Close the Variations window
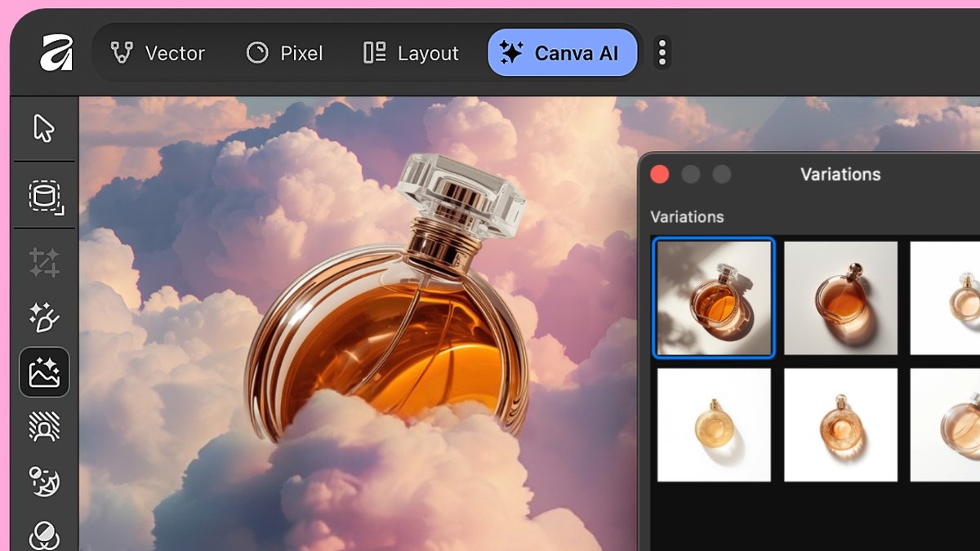Image resolution: width=980 pixels, height=551 pixels. click(660, 174)
